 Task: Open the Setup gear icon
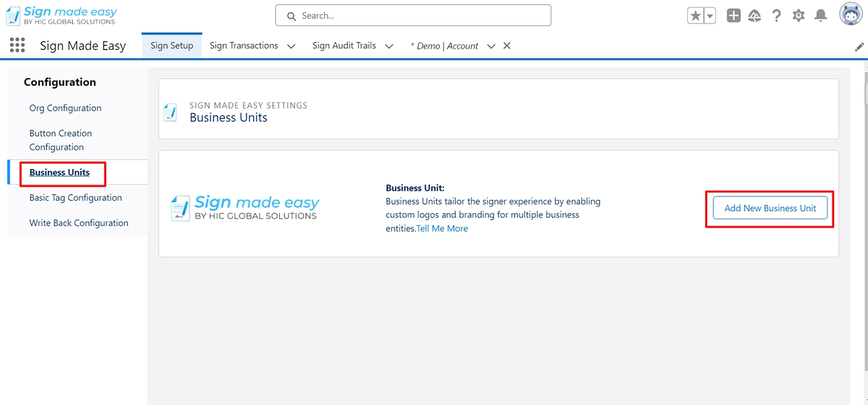799,16
